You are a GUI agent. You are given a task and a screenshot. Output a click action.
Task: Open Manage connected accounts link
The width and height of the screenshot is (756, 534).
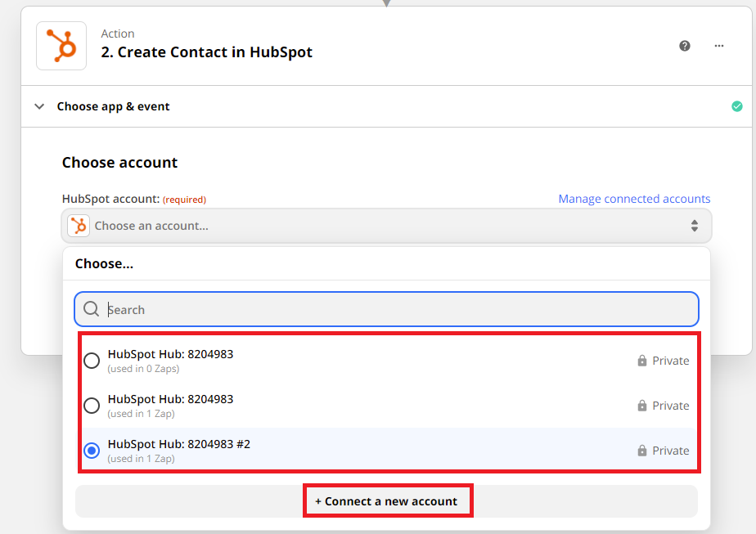pos(634,199)
